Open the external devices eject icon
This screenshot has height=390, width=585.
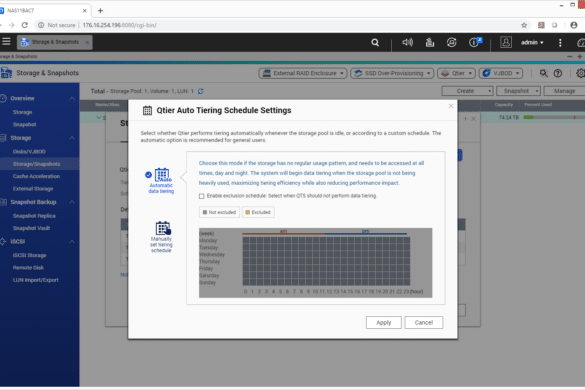point(430,43)
